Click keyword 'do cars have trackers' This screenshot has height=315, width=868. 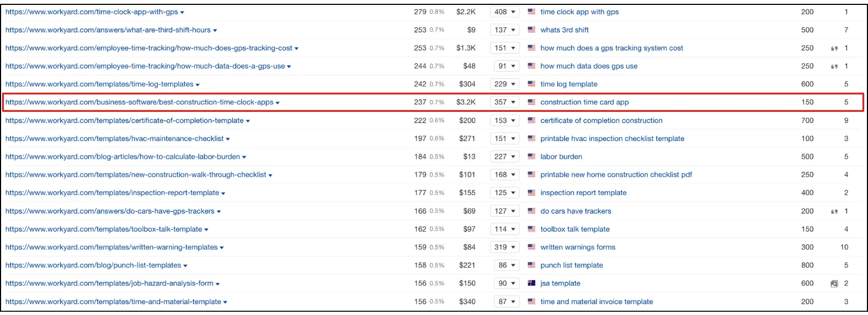click(x=576, y=211)
